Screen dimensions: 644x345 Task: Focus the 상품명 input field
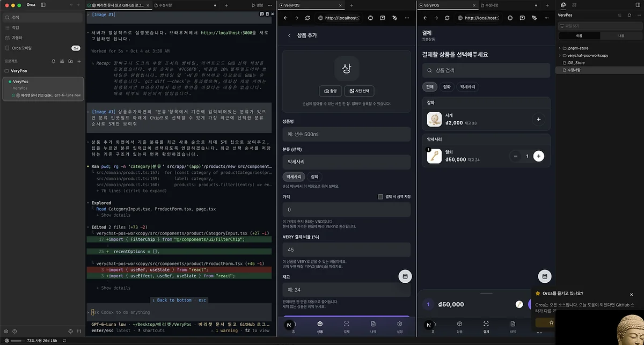[347, 134]
